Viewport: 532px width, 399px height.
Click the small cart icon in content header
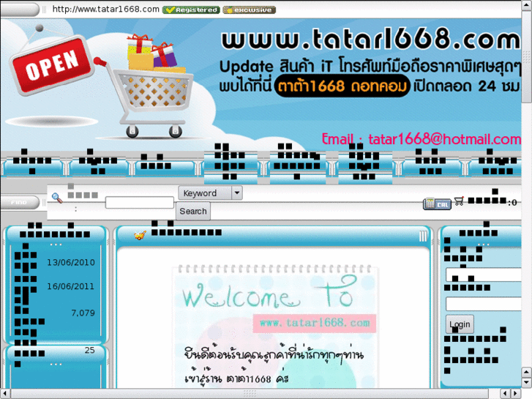point(140,235)
